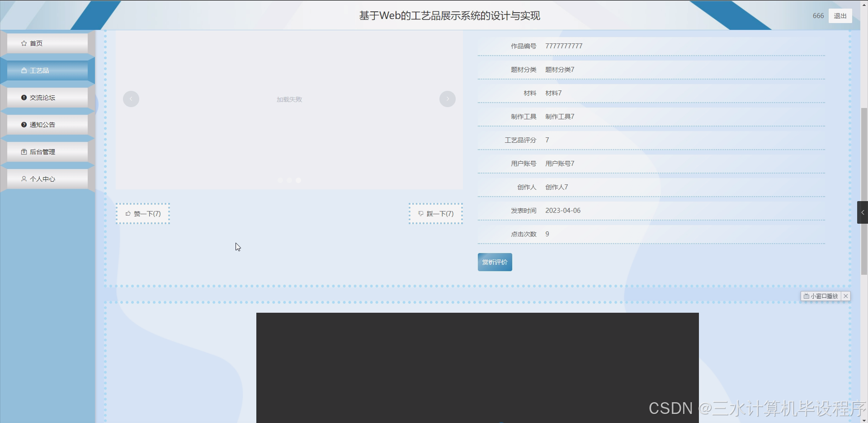Click the date 2023-04-06
Image resolution: width=868 pixels, height=423 pixels.
coord(563,211)
